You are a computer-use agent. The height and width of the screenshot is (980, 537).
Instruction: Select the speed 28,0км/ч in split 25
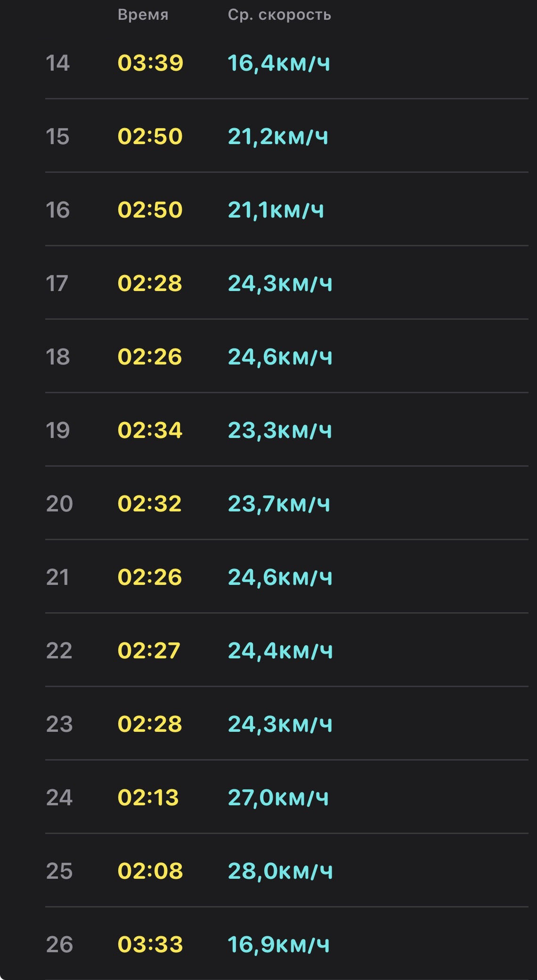coord(280,871)
